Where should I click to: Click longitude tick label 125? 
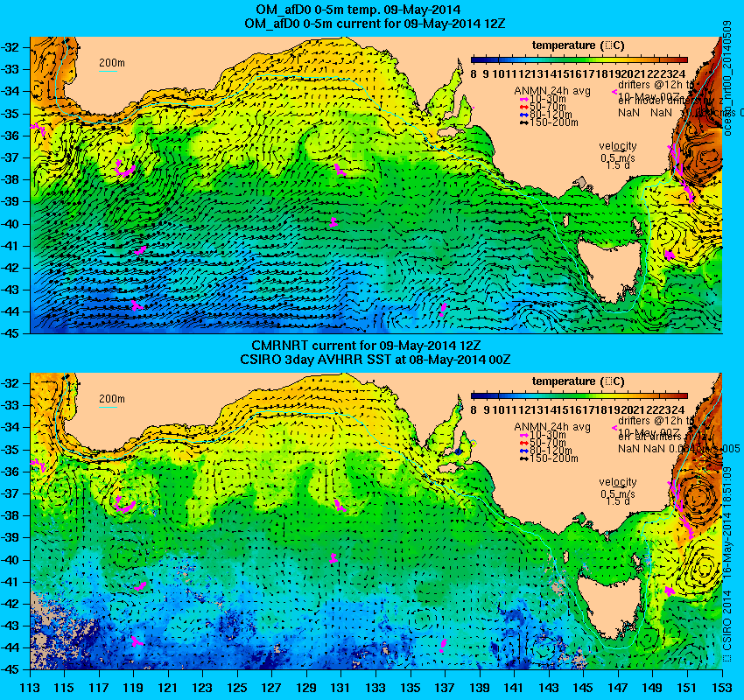point(237,688)
